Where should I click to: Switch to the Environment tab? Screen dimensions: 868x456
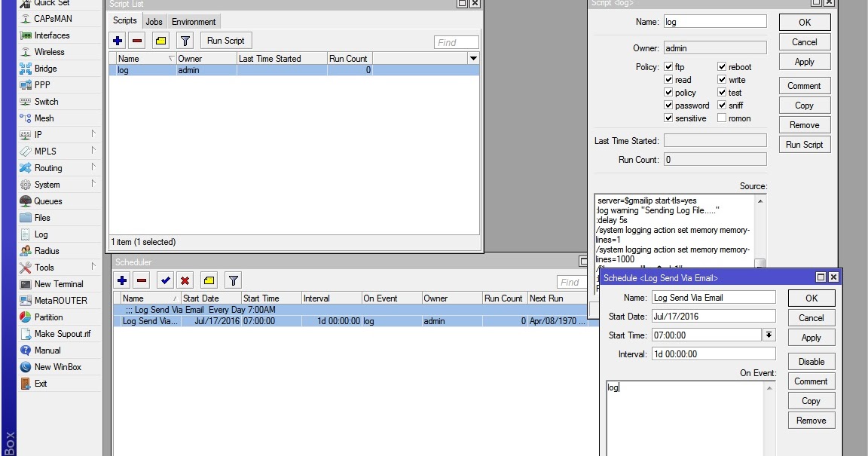click(194, 21)
